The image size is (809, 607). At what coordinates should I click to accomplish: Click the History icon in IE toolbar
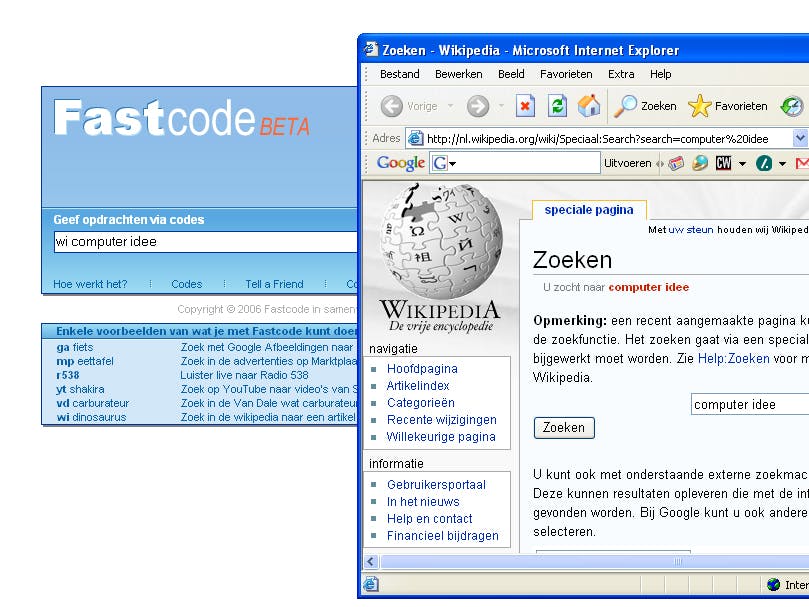(792, 106)
